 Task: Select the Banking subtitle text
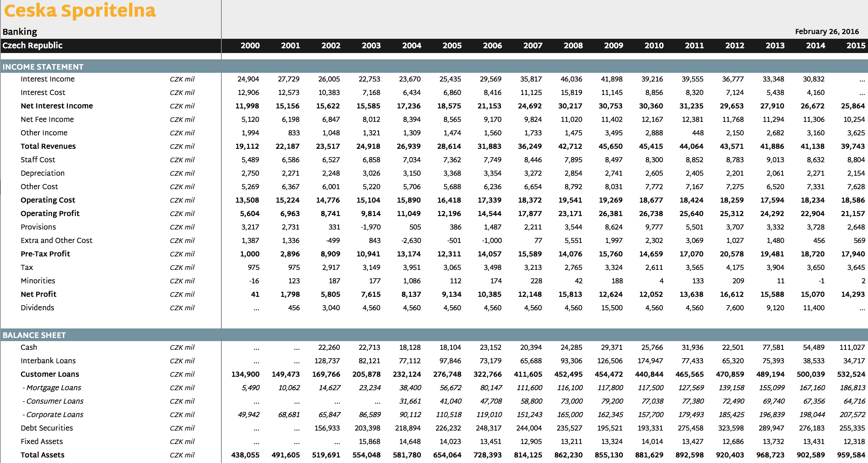point(20,32)
